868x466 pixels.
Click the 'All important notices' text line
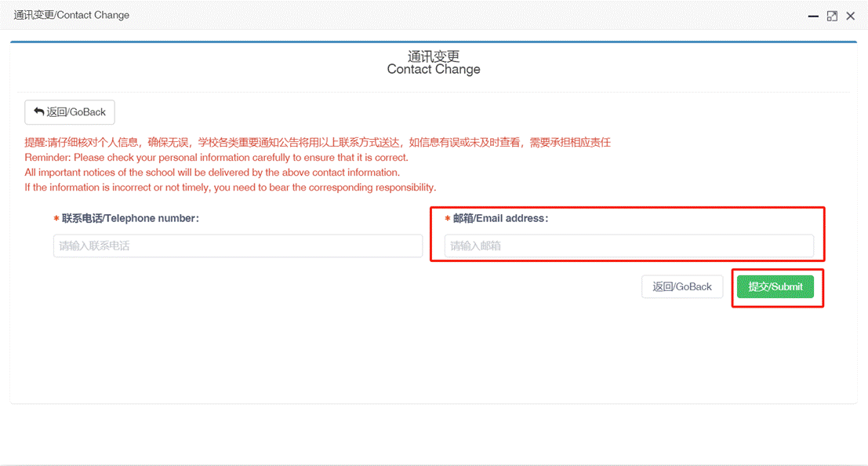[x=212, y=173]
